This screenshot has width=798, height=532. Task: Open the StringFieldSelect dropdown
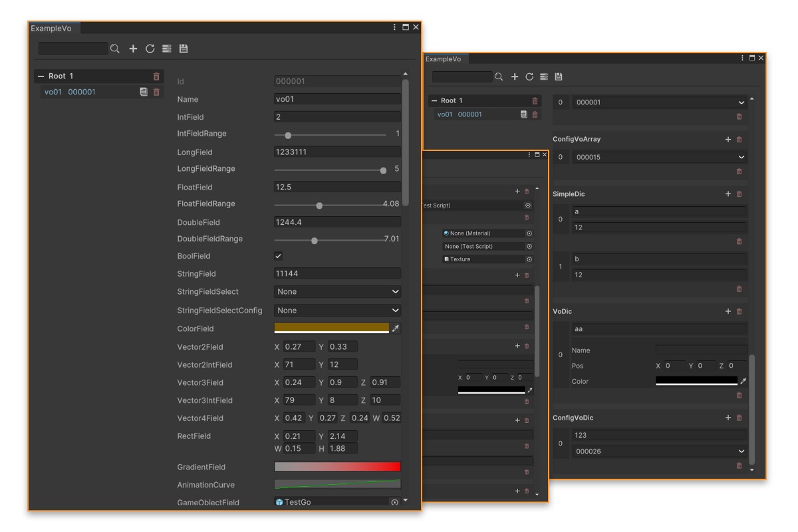(x=337, y=292)
